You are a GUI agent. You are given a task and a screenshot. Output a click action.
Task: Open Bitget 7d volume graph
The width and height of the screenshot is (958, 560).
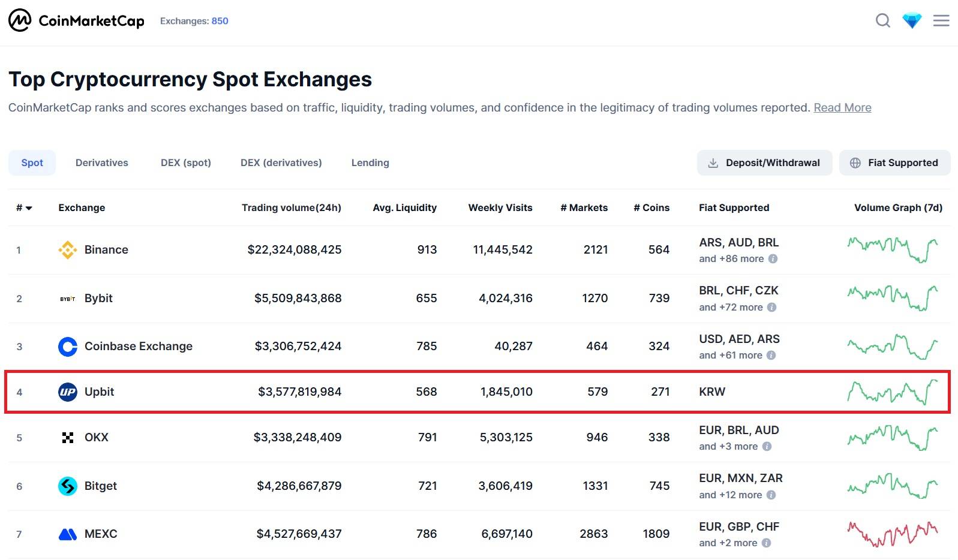tap(893, 486)
